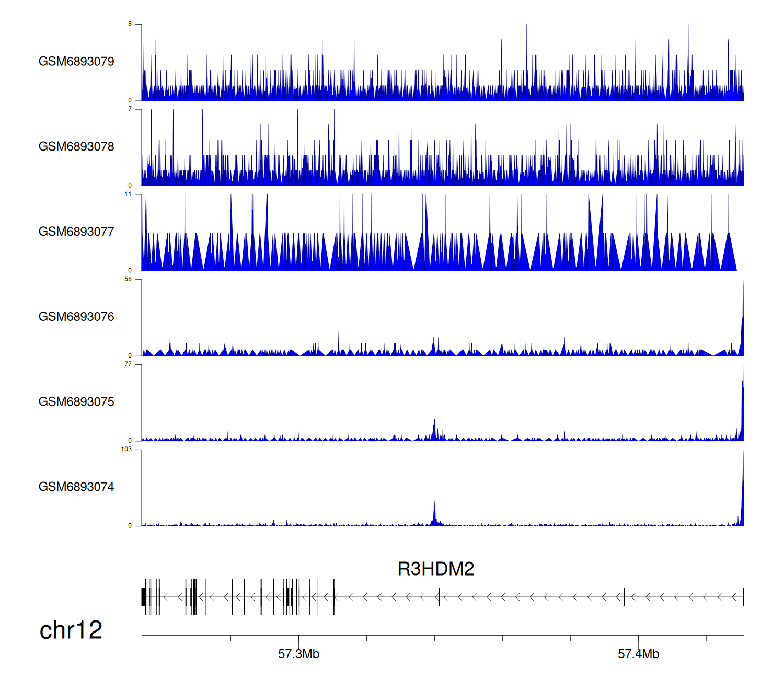This screenshot has height=690, width=784.
Task: Click y-axis maximum value 103
Action: click(x=126, y=450)
